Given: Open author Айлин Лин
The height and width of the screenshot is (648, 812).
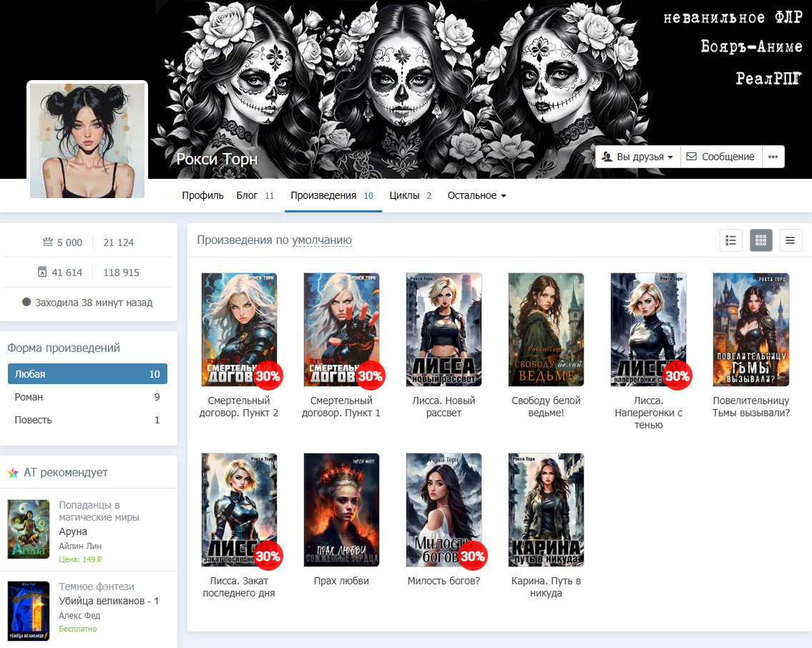Looking at the screenshot, I should (80, 546).
